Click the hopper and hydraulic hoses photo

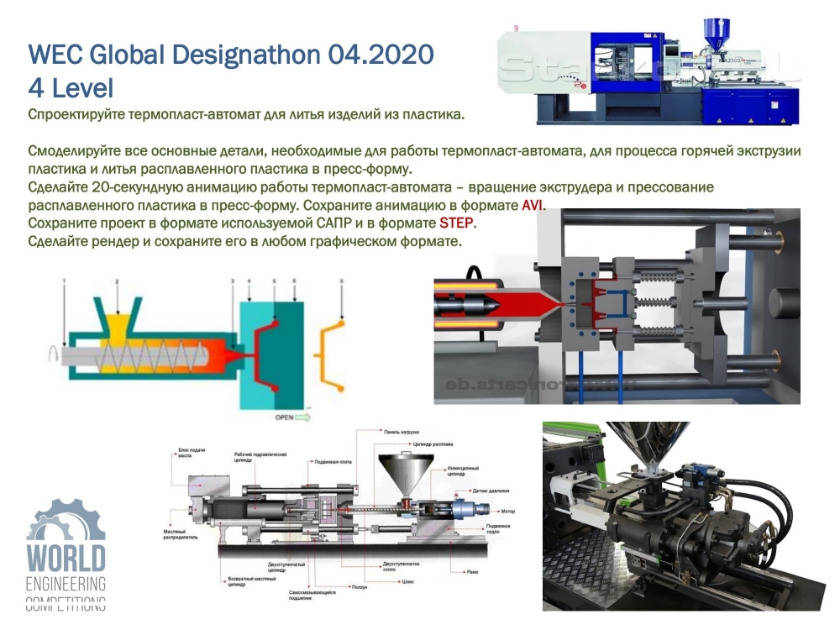point(684,516)
